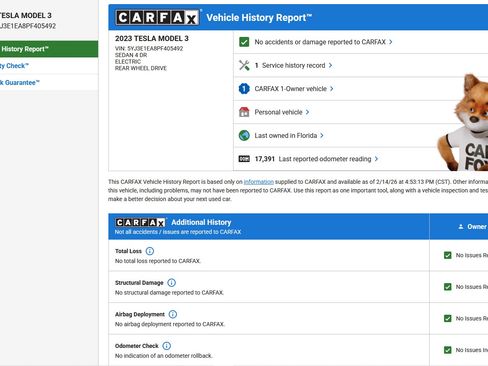The width and height of the screenshot is (488, 366).
Task: Open info icon next to Total Loss
Action: click(150, 251)
